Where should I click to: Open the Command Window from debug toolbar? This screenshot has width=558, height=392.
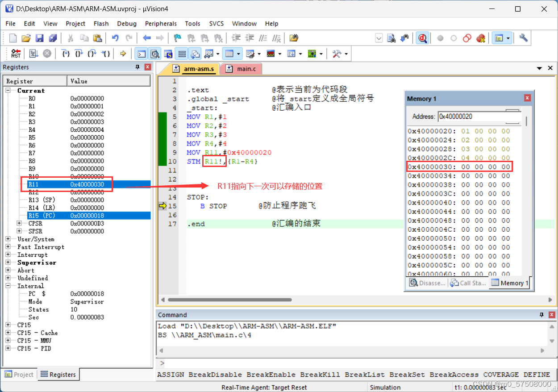[x=142, y=54]
